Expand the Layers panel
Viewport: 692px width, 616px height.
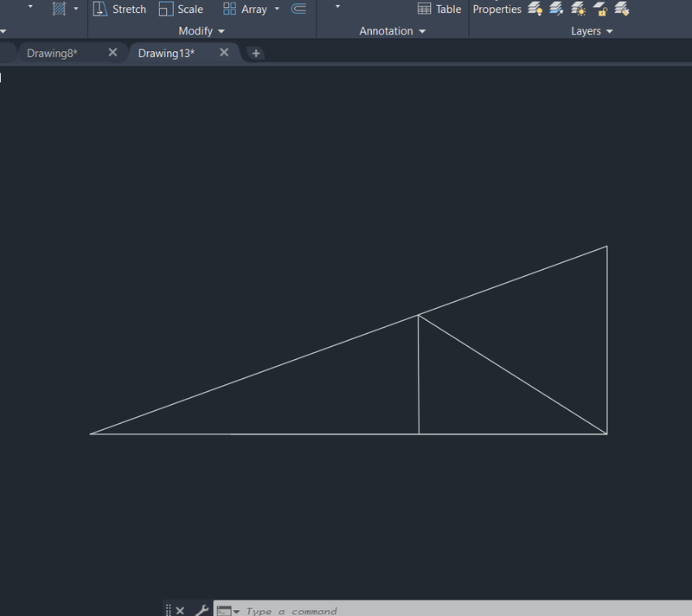coord(609,30)
